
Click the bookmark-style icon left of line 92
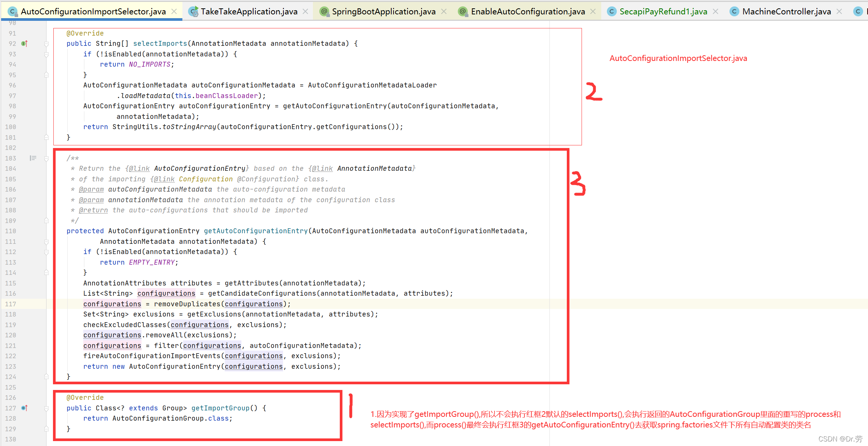point(23,44)
